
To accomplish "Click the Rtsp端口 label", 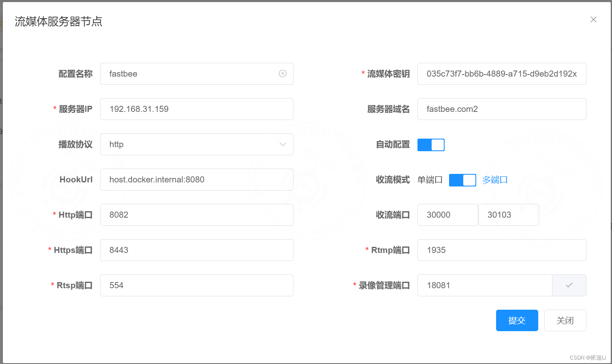I will pos(75,285).
